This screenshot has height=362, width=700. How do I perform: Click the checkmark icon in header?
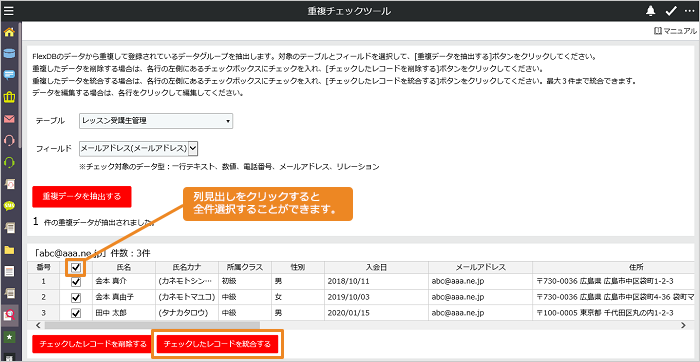pos(671,11)
